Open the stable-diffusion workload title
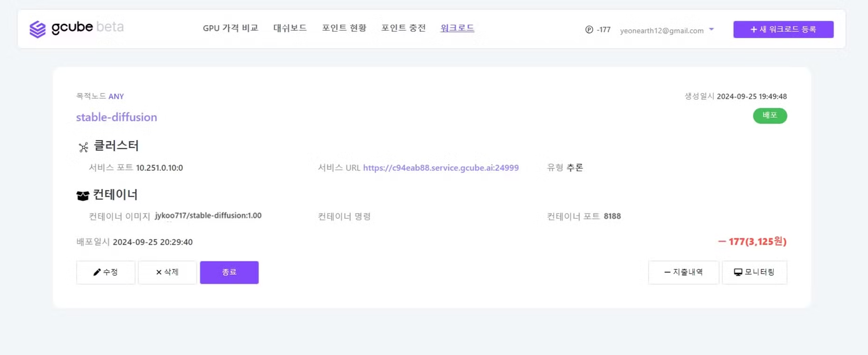868x355 pixels. 116,117
